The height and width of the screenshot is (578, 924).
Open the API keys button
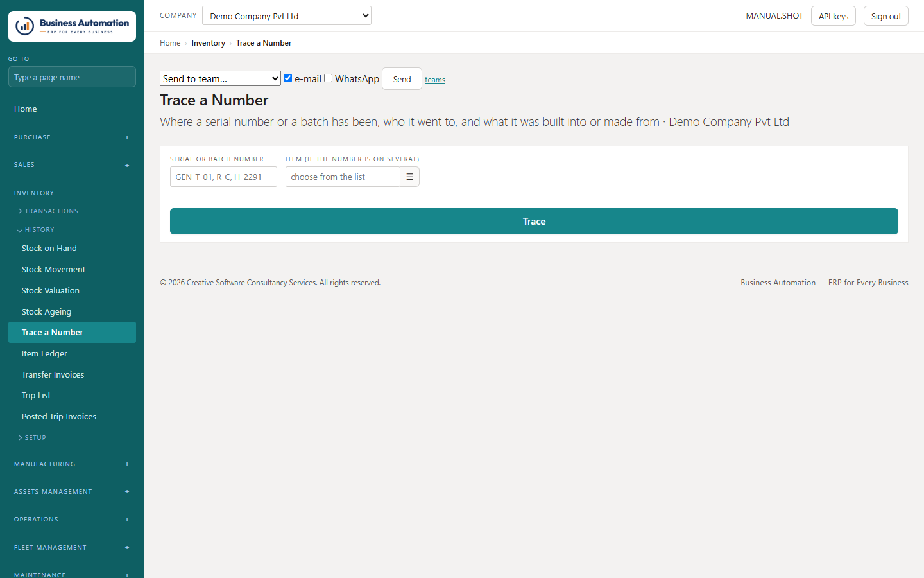click(834, 16)
